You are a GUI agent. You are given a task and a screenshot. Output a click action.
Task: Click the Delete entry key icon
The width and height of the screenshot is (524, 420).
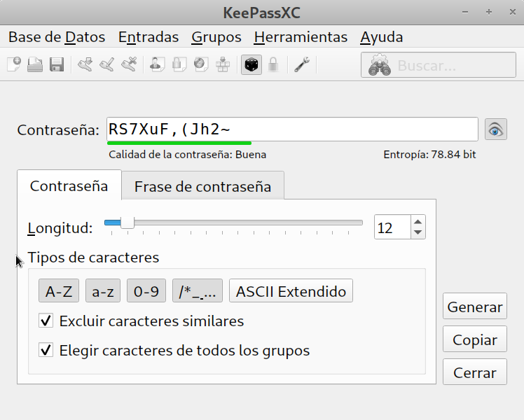coord(129,64)
